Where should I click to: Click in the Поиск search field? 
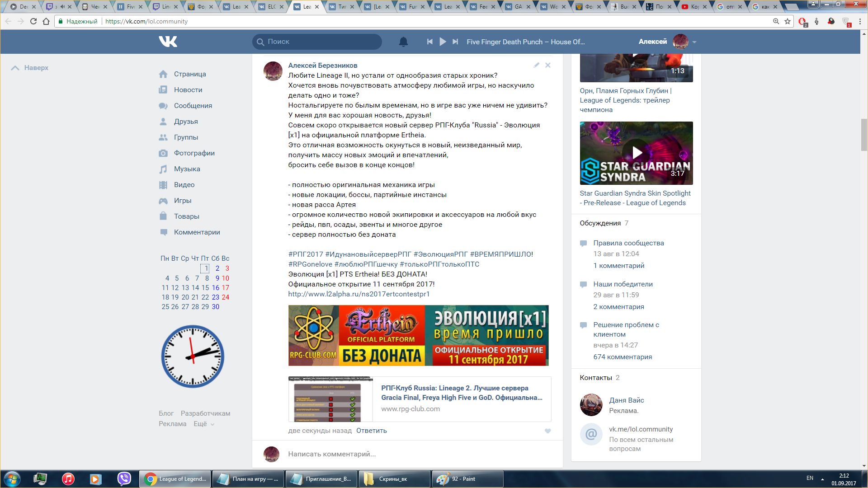tap(317, 42)
